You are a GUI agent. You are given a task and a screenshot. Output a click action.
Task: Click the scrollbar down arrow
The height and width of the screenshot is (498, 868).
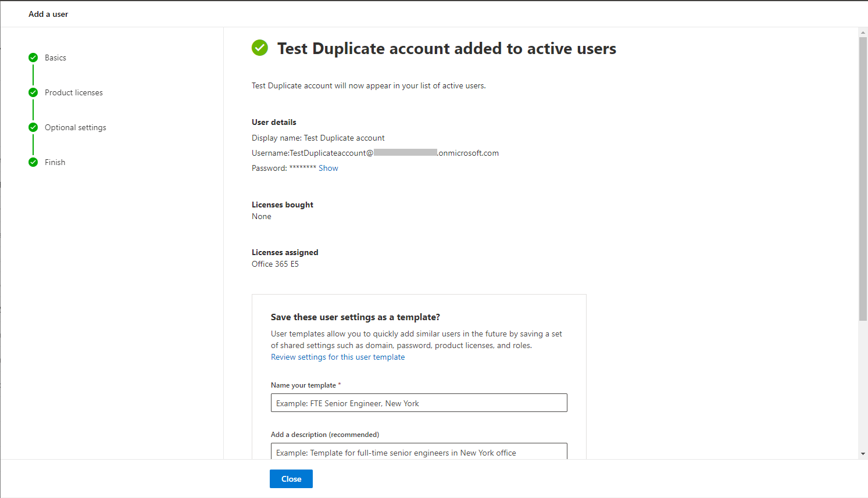click(x=863, y=454)
